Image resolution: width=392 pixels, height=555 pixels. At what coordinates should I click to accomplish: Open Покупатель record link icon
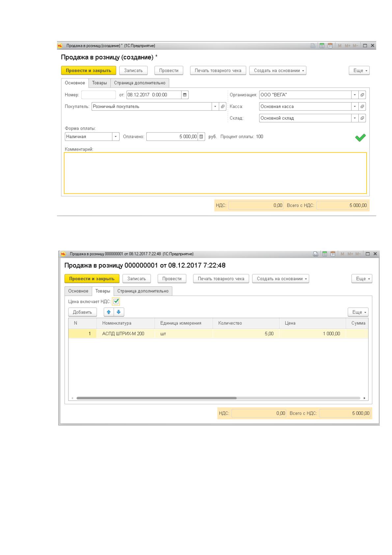point(223,106)
